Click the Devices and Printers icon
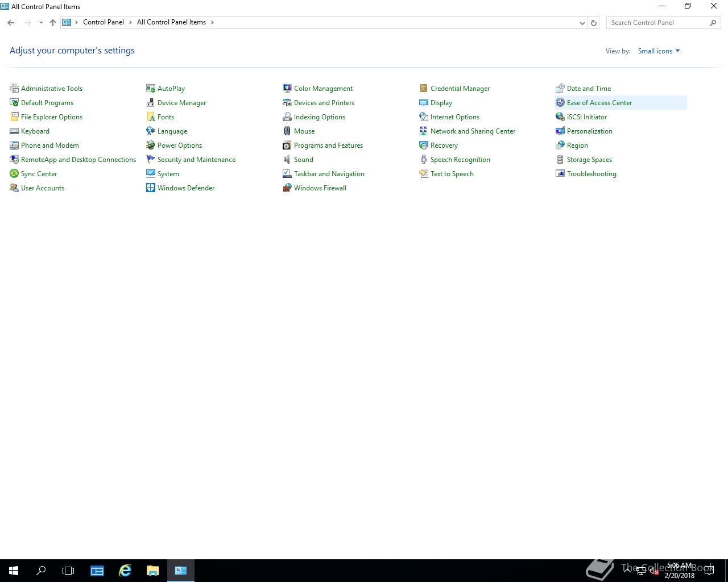The height and width of the screenshot is (582, 728). [x=287, y=102]
